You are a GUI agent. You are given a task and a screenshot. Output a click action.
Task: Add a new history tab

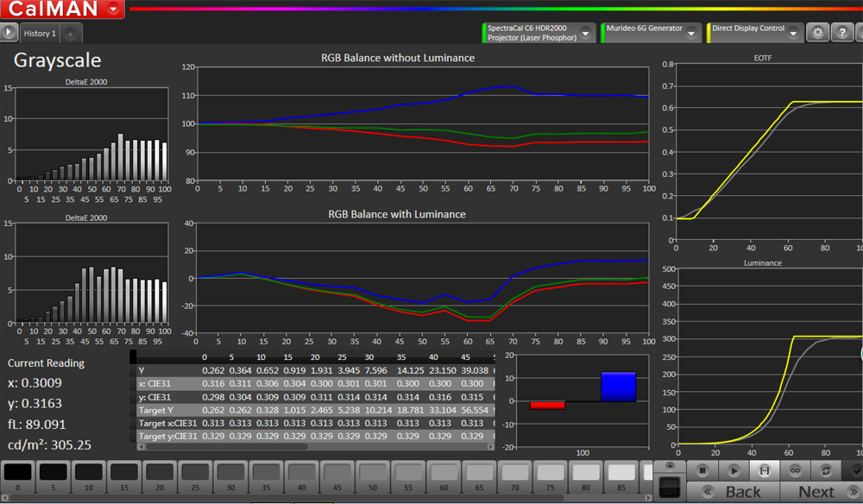click(71, 34)
